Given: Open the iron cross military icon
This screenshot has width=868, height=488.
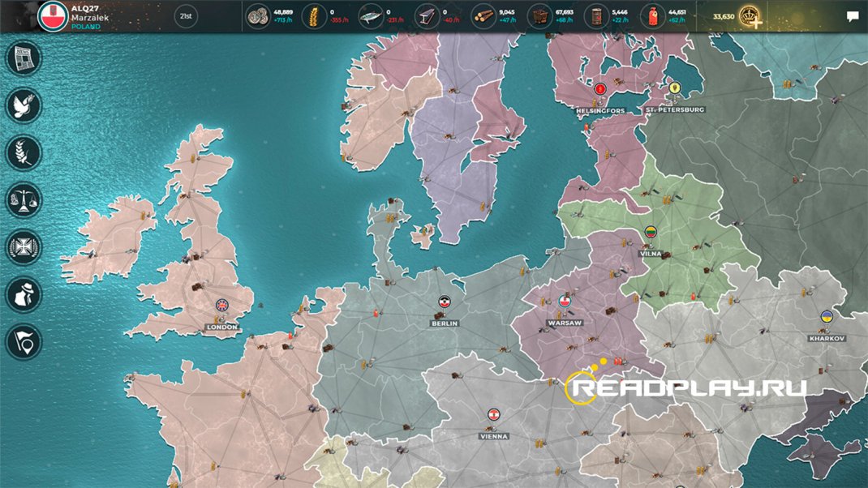Looking at the screenshot, I should coord(24,247).
